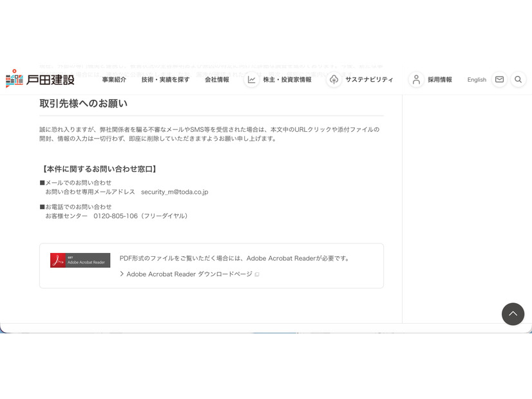The image size is (532, 399).
Task: Go back to top with the arrow button
Action: click(513, 314)
